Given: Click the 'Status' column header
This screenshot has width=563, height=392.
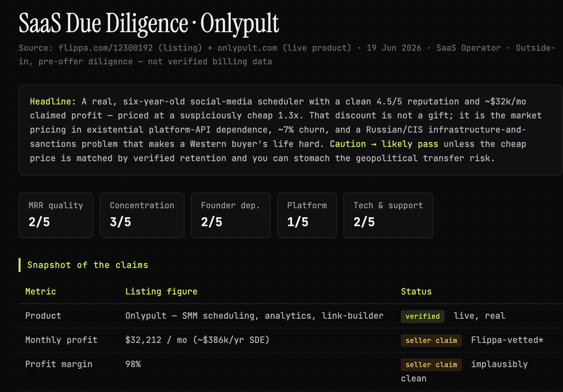Looking at the screenshot, I should coord(416,292).
